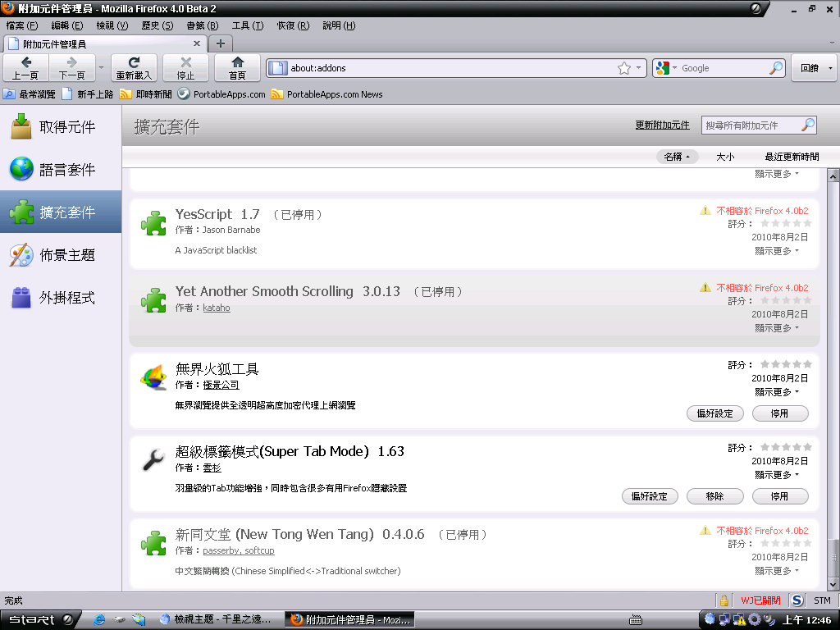This screenshot has width=840, height=630.
Task: Click the WJ已關閉 status toggle
Action: 760,600
